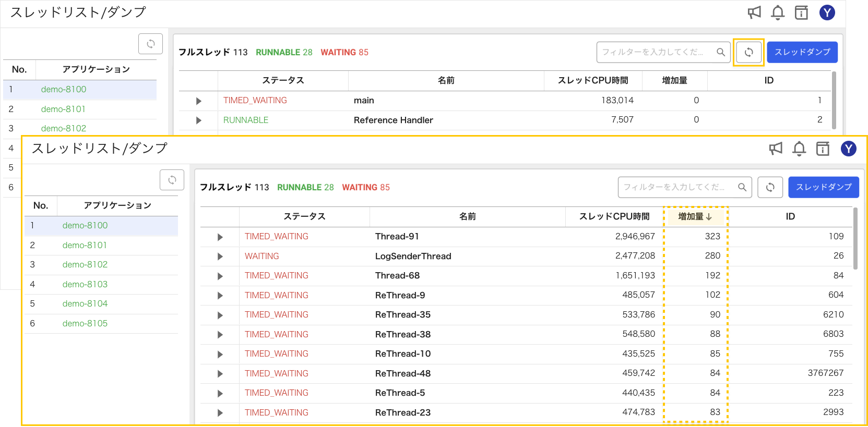Image resolution: width=868 pixels, height=427 pixels.
Task: Filter by RUNNABLE 28 in back window
Action: click(x=284, y=52)
